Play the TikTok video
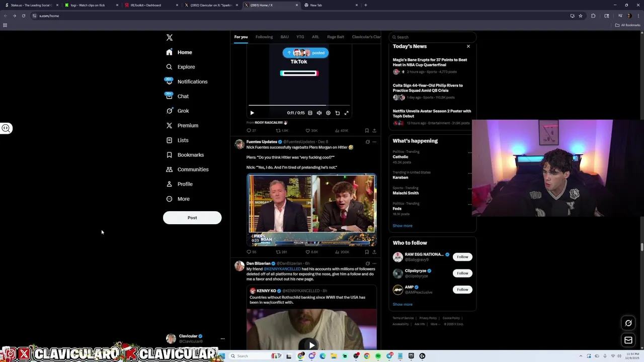 coord(252,113)
